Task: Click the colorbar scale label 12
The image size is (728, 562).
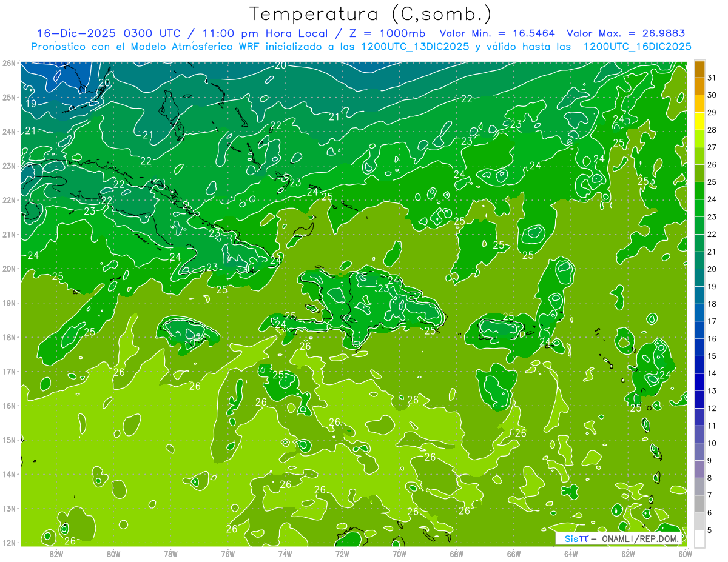Action: (712, 409)
